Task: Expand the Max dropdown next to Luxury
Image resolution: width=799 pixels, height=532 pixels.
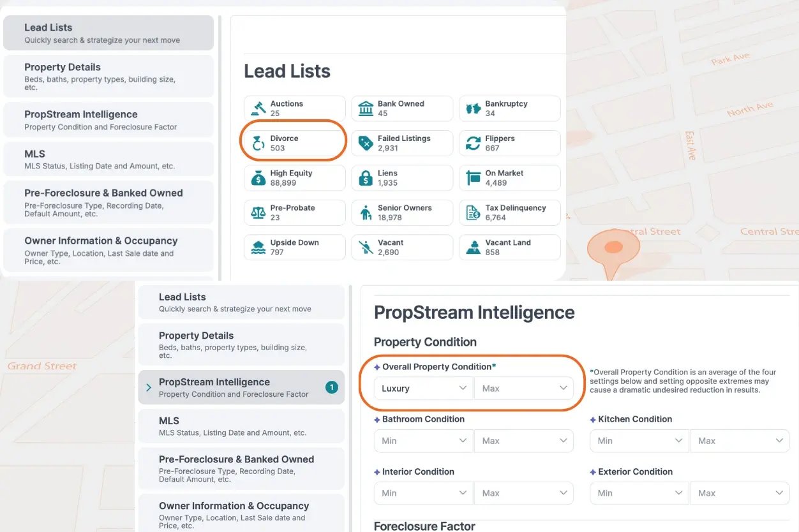Action: [523, 387]
